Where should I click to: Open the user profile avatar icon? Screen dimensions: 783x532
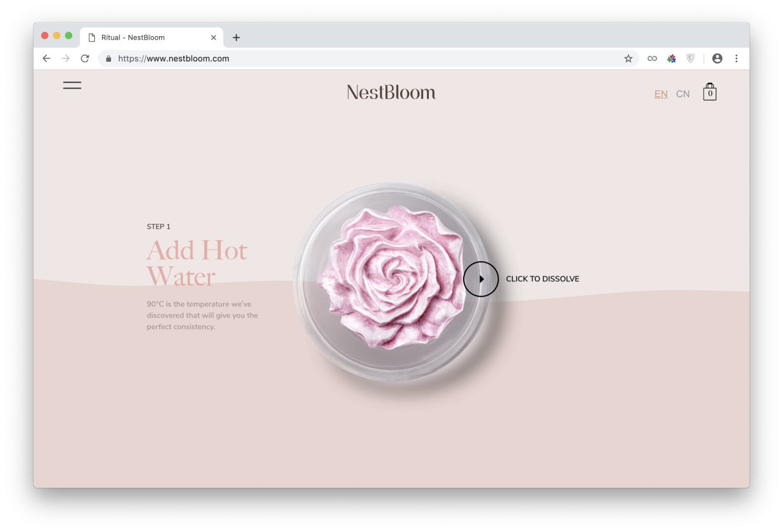coord(718,59)
